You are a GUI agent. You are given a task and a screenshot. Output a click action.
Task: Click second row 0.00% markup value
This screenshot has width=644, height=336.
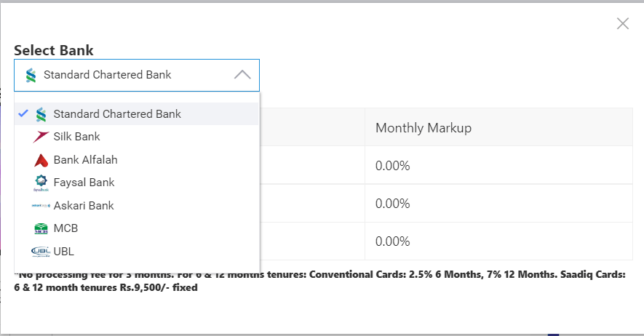393,204
